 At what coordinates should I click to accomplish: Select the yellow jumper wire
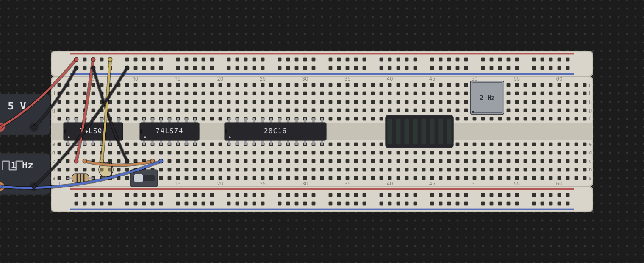105,110
